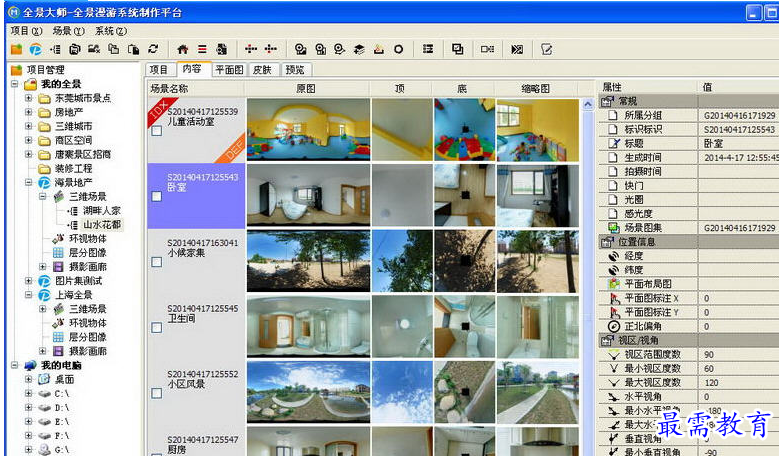Screen dimensions: 779x456
Task: Collapse the 我的电脑 tree node
Action: 15,365
